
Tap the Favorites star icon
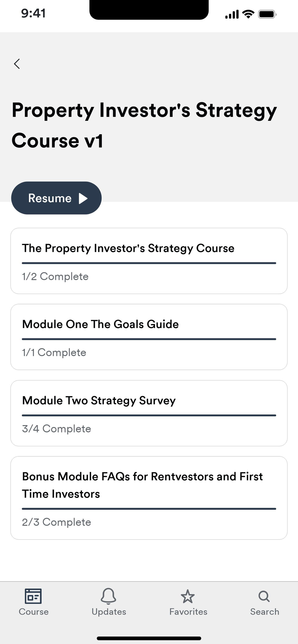tap(188, 597)
